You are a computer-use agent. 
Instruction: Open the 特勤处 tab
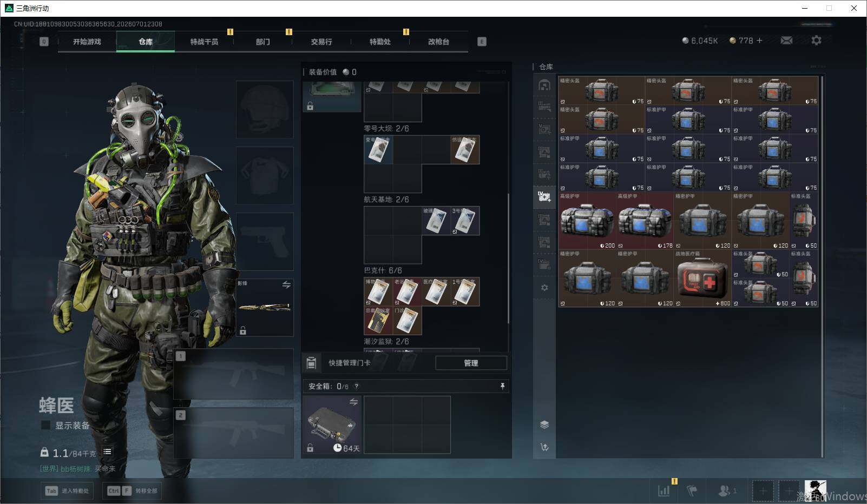click(x=380, y=42)
